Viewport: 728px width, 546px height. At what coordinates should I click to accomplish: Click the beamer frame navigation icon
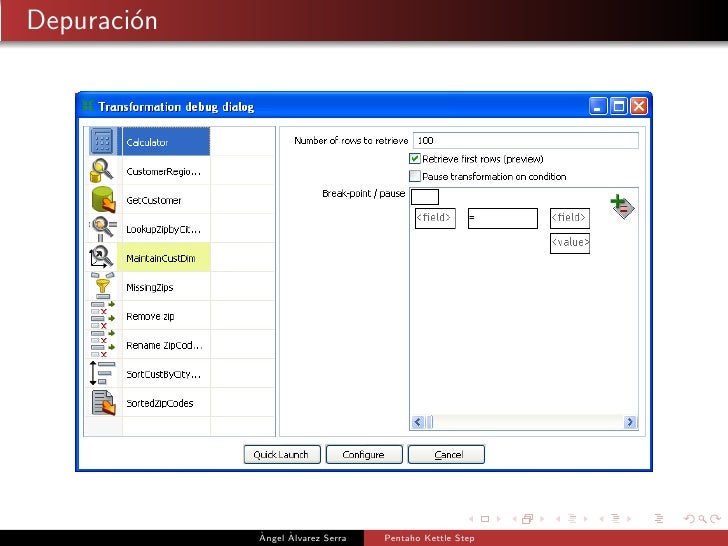(x=527, y=519)
